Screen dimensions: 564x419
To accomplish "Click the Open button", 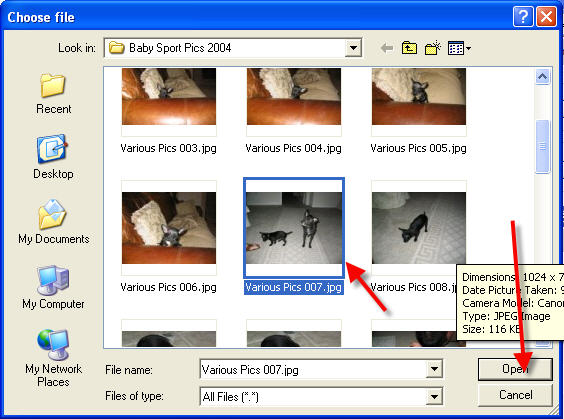I will click(515, 369).
